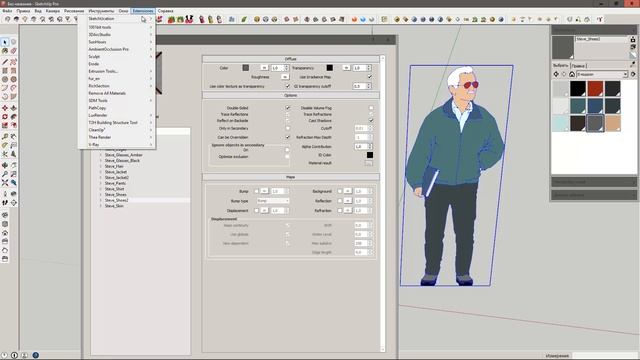Expand the Steve_Hair tree node
The image size is (640, 360).
pos(100,166)
